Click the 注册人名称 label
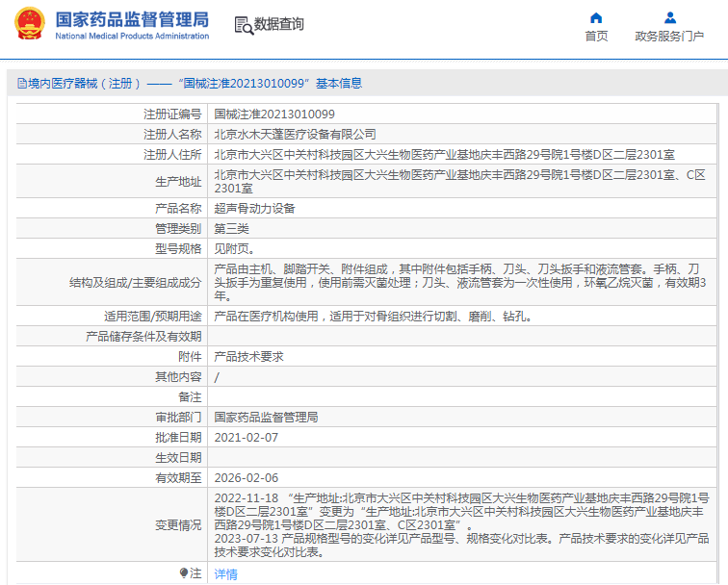The width and height of the screenshot is (728, 585). (172, 135)
